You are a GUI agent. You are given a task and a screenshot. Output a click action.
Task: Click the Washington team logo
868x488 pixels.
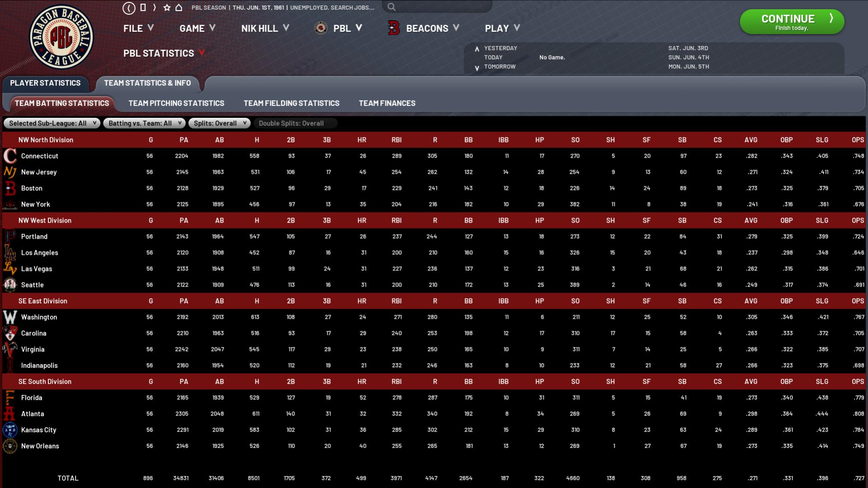[x=10, y=317]
